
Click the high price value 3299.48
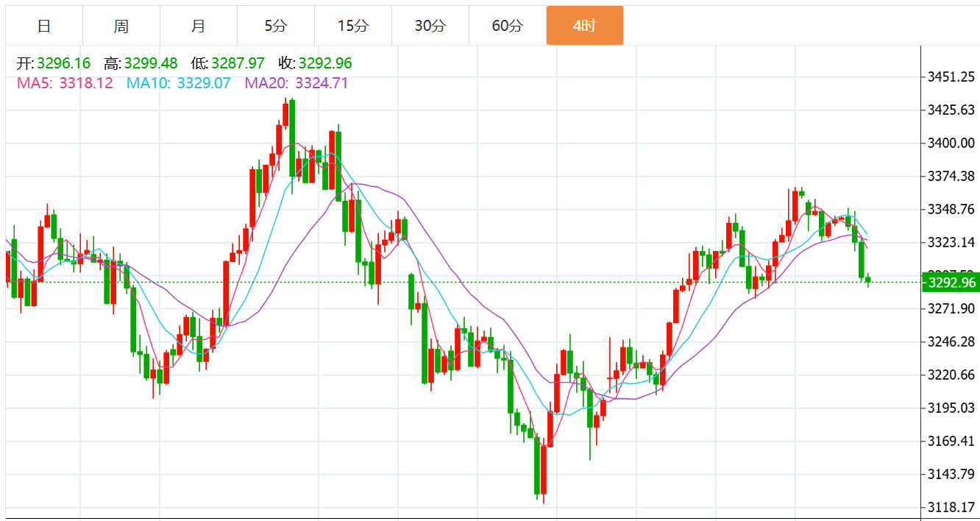[151, 63]
